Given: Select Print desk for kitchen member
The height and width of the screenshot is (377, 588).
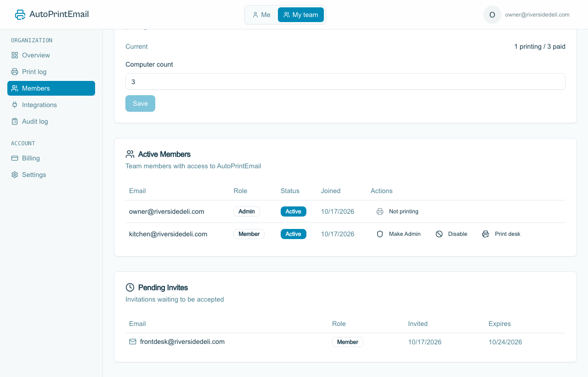Looking at the screenshot, I should [501, 234].
